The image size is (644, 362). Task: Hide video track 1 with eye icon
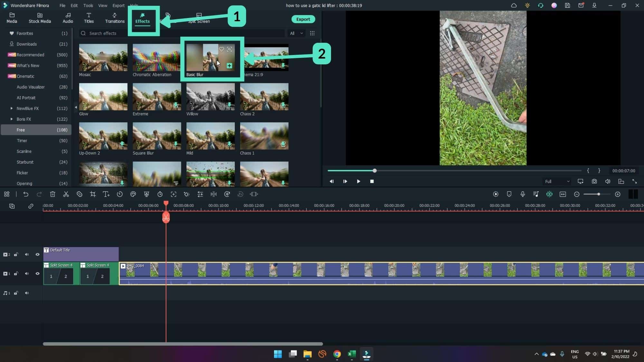pyautogui.click(x=37, y=274)
